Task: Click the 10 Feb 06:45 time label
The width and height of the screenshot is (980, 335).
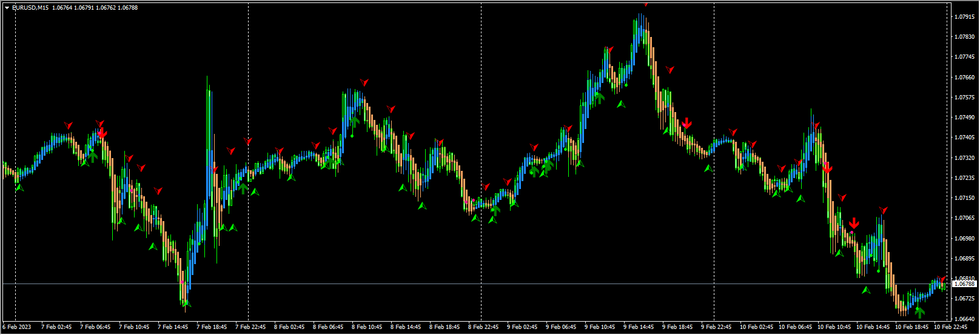Action: tap(795, 327)
